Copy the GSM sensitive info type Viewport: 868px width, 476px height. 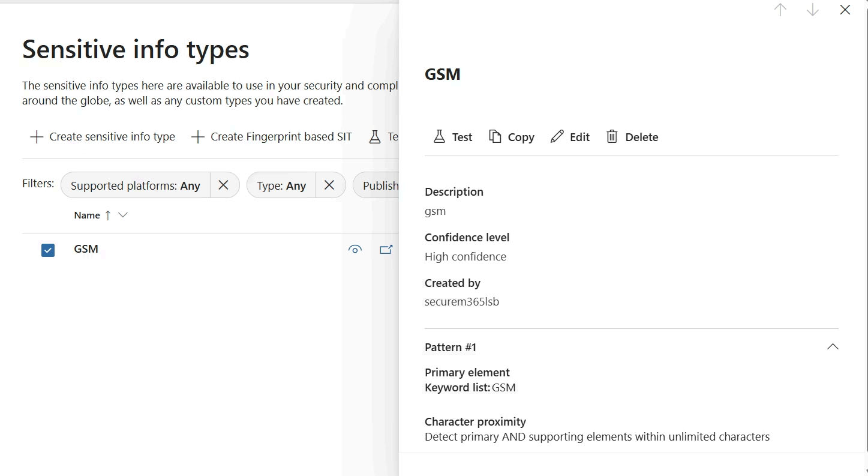(x=512, y=137)
